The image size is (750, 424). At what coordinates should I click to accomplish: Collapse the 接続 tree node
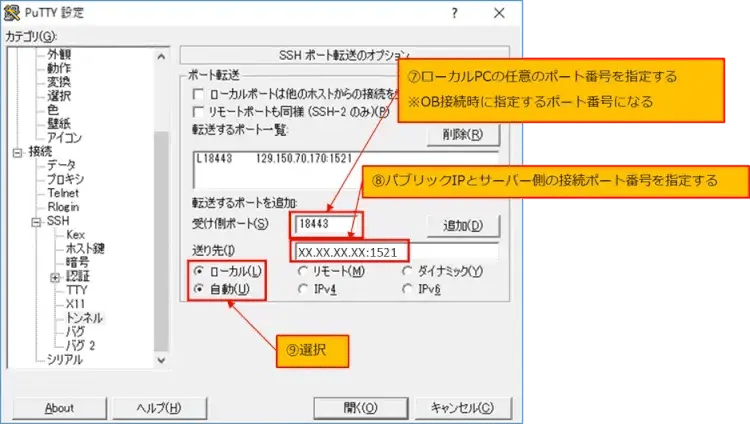[16, 152]
